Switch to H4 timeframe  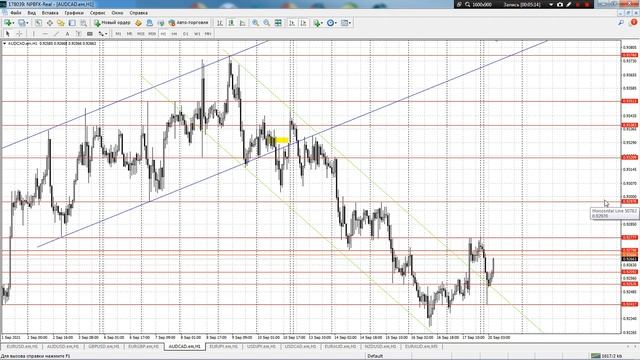click(x=174, y=34)
